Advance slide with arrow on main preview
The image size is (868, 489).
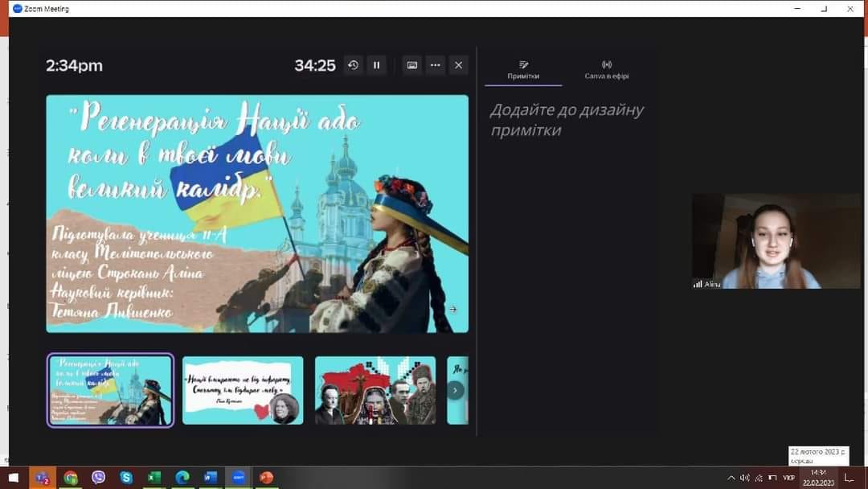(452, 309)
